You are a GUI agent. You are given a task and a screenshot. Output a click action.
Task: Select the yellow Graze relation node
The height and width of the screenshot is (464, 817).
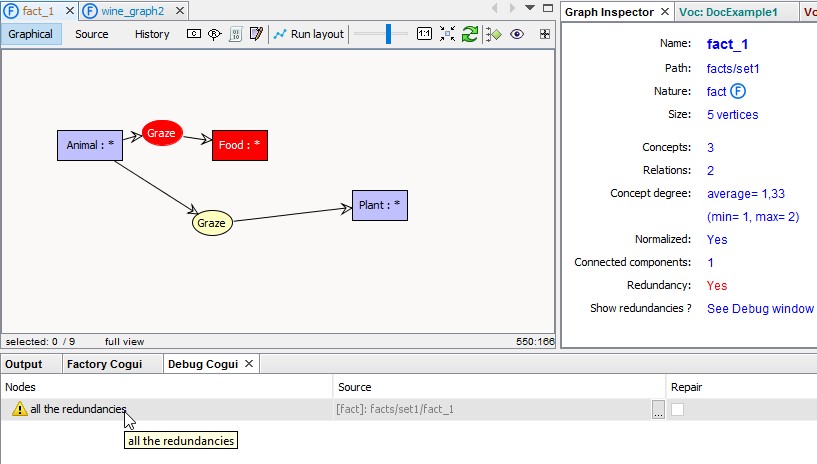point(212,223)
